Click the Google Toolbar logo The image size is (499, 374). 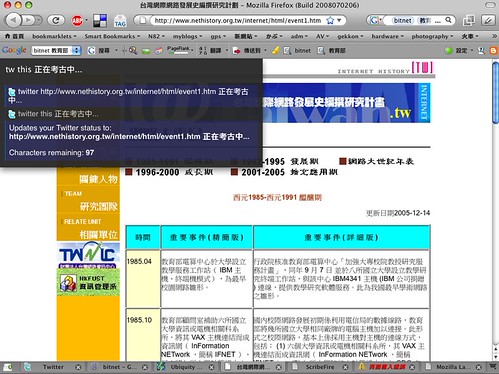pyautogui.click(x=14, y=50)
